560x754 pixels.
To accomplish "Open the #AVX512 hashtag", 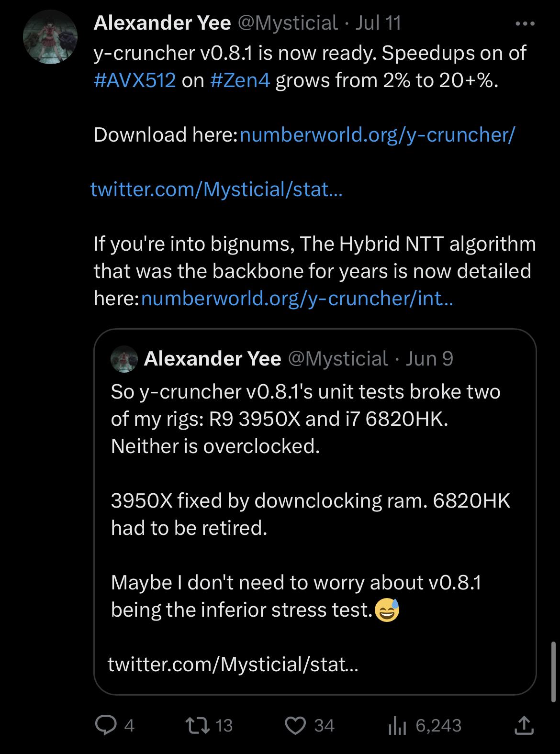I will click(135, 80).
